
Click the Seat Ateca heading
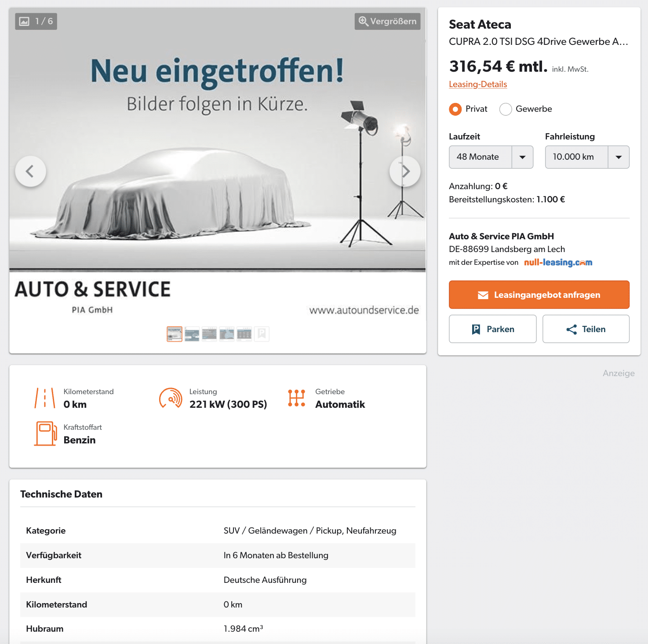480,25
